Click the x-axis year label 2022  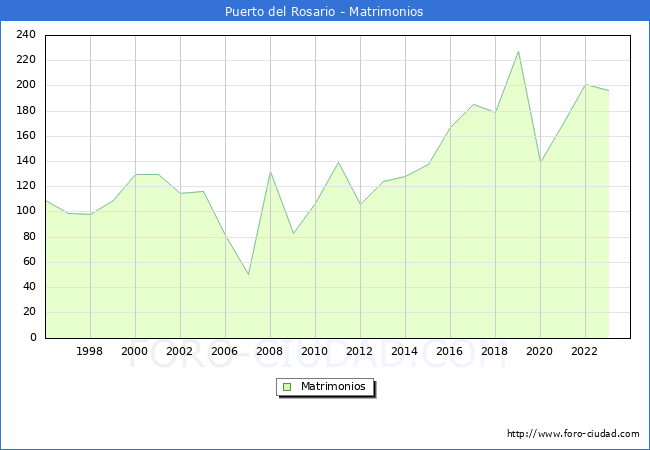[x=585, y=351]
